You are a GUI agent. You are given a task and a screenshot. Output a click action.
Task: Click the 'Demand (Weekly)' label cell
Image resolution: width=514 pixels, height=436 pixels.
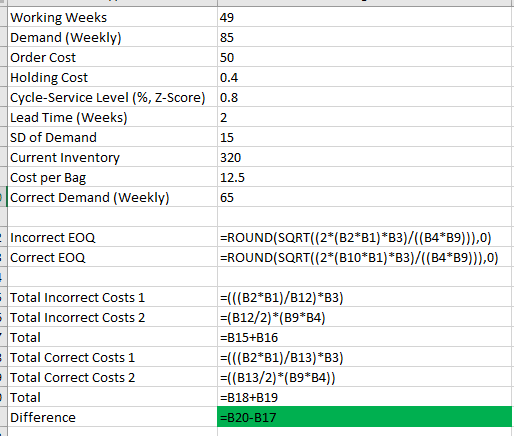click(x=112, y=37)
